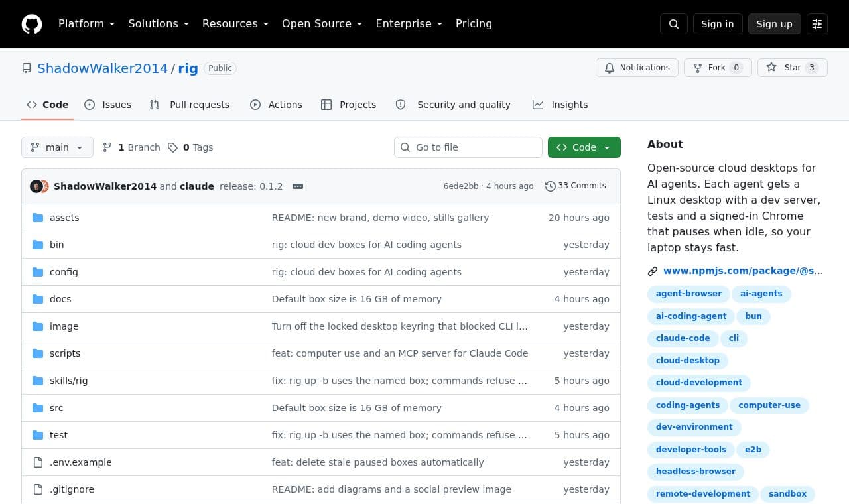This screenshot has width=849, height=504.
Task: Click the .gitignore file icon
Action: tap(38, 489)
